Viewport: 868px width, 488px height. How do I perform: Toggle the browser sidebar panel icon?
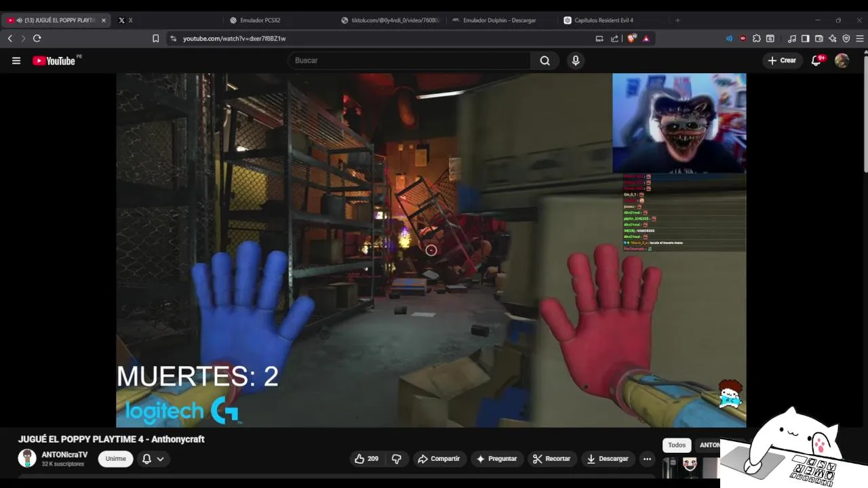tap(806, 39)
